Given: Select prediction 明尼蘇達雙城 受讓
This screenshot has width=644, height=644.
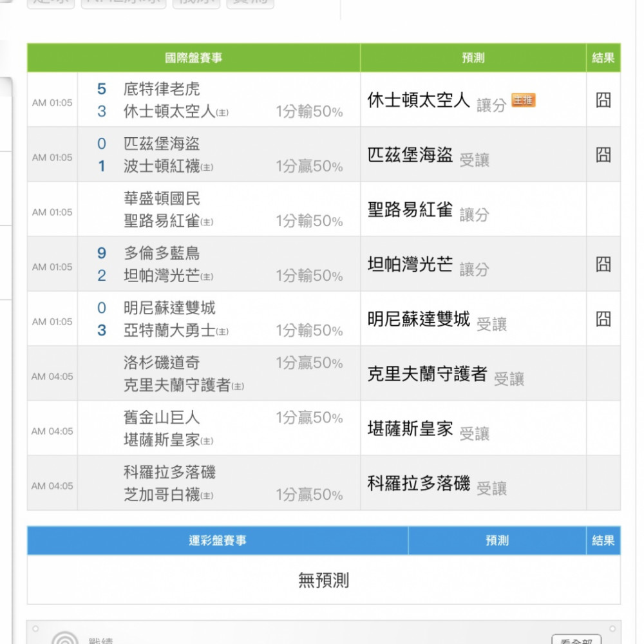Looking at the screenshot, I should coord(437,320).
